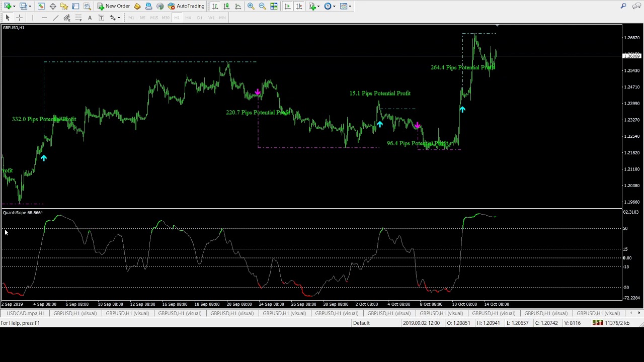
Task: Open the indicators list icon
Action: point(312,6)
